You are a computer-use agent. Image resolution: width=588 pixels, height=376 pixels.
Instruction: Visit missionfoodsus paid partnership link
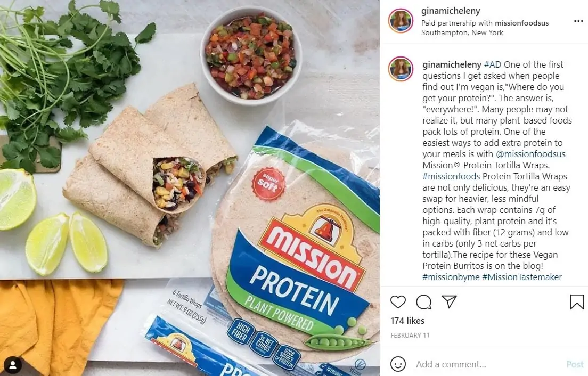pos(521,23)
